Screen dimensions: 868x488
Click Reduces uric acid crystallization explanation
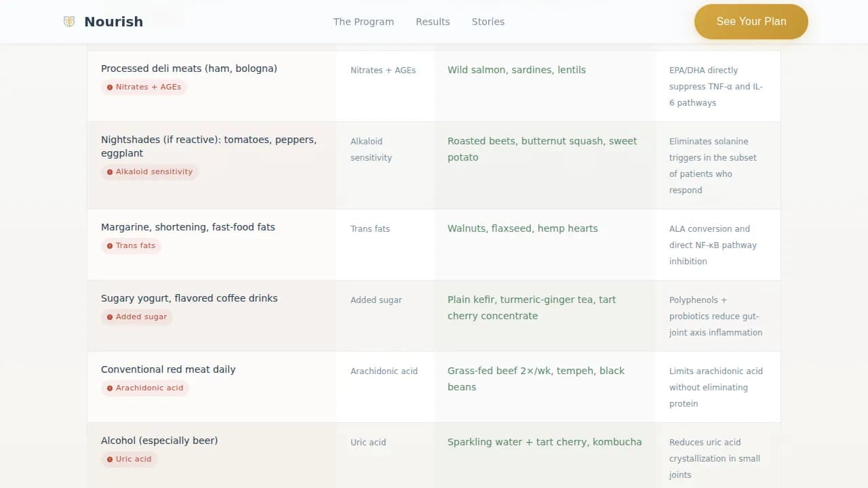(x=715, y=458)
